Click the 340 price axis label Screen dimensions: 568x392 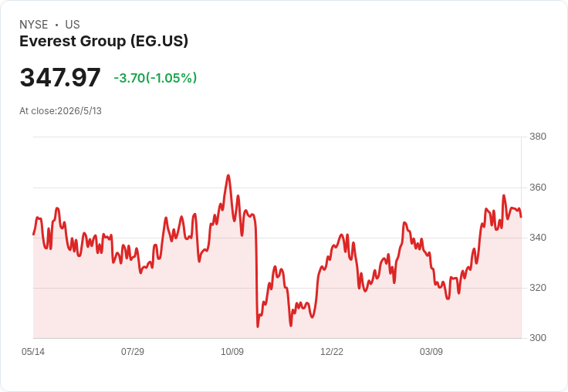tap(538, 238)
